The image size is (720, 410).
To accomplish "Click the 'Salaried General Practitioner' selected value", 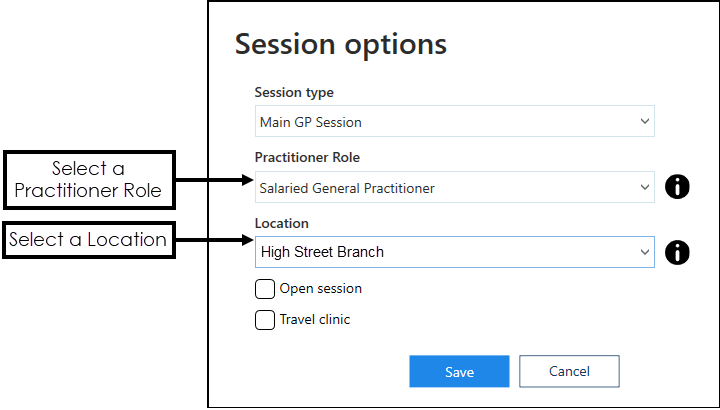I will [346, 187].
